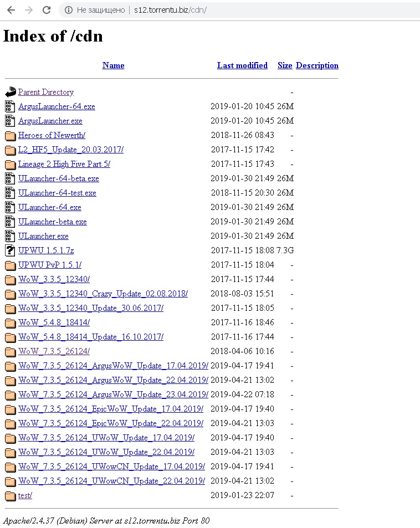Sort listing by Name column header
This screenshot has height=528, width=420.
(113, 65)
